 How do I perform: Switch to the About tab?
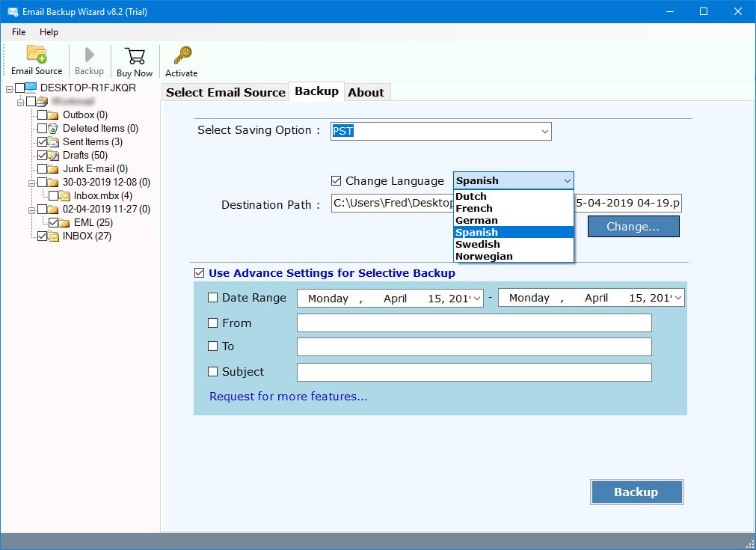click(x=366, y=92)
